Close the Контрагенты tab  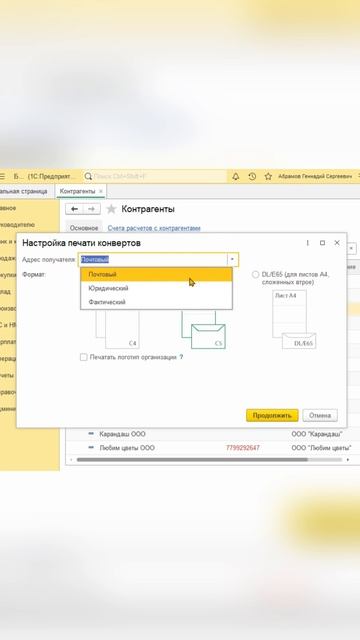(x=101, y=191)
